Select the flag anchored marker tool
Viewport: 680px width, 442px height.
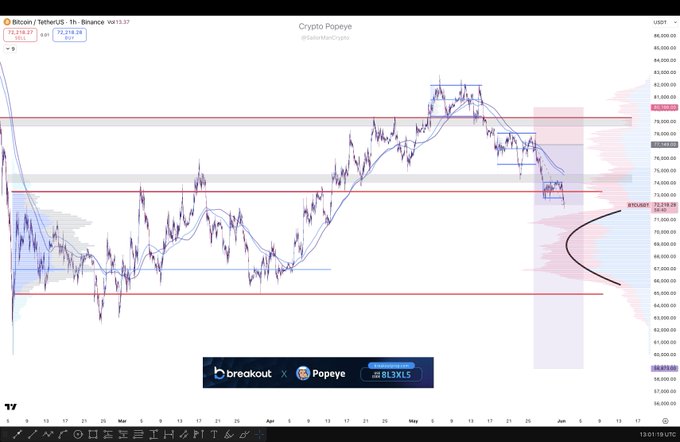tap(199, 434)
